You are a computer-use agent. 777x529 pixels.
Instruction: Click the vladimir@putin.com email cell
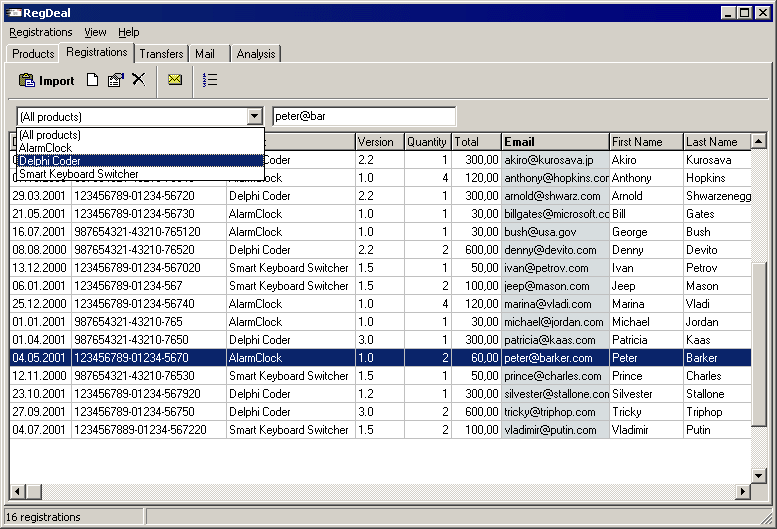(555, 430)
